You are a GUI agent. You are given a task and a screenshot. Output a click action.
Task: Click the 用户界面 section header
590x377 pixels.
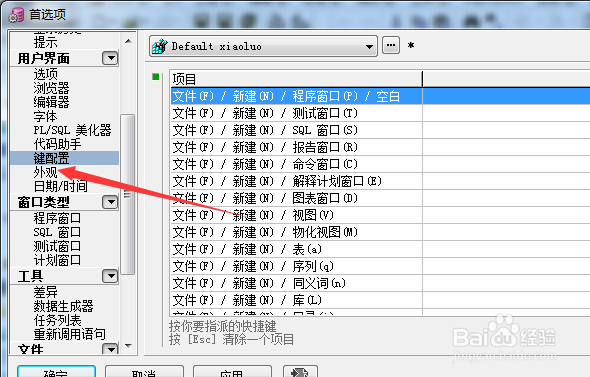point(43,58)
